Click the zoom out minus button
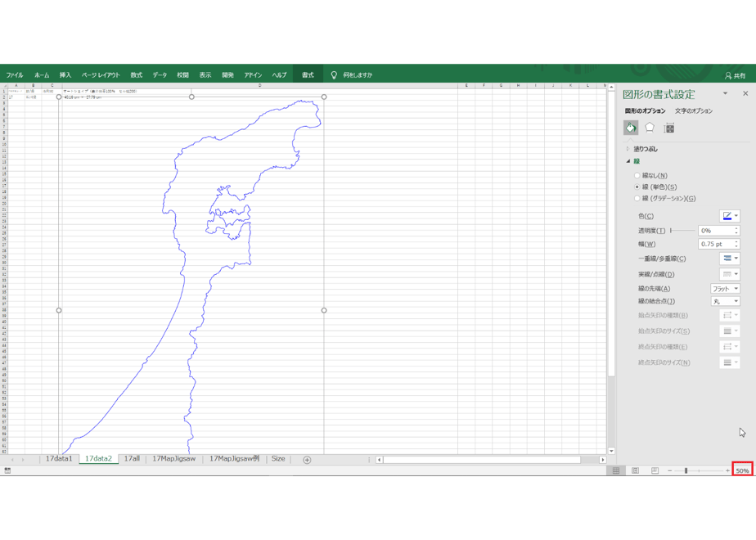 670,470
